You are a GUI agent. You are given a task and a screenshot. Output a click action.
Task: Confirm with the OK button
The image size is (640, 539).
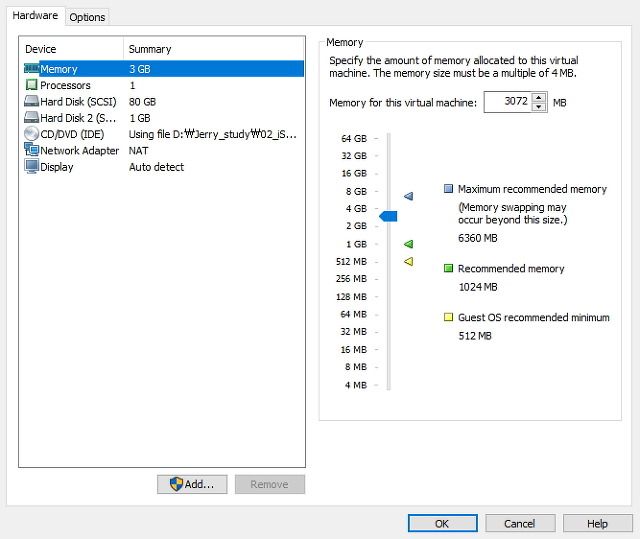tap(442, 523)
